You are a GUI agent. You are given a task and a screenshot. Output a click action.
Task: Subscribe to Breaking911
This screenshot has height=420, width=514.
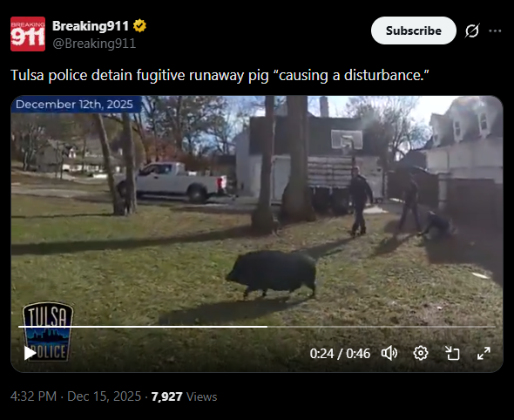tap(413, 30)
